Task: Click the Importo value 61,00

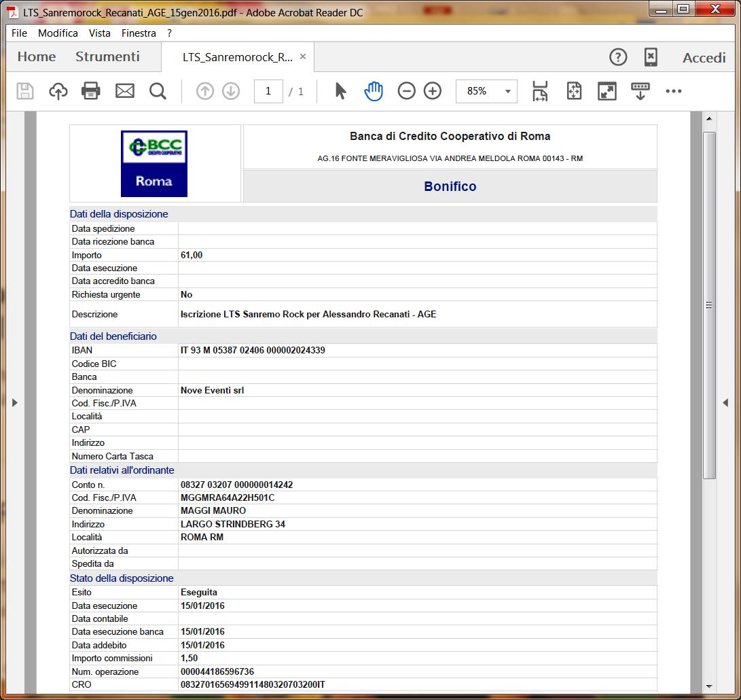Action: click(x=192, y=255)
